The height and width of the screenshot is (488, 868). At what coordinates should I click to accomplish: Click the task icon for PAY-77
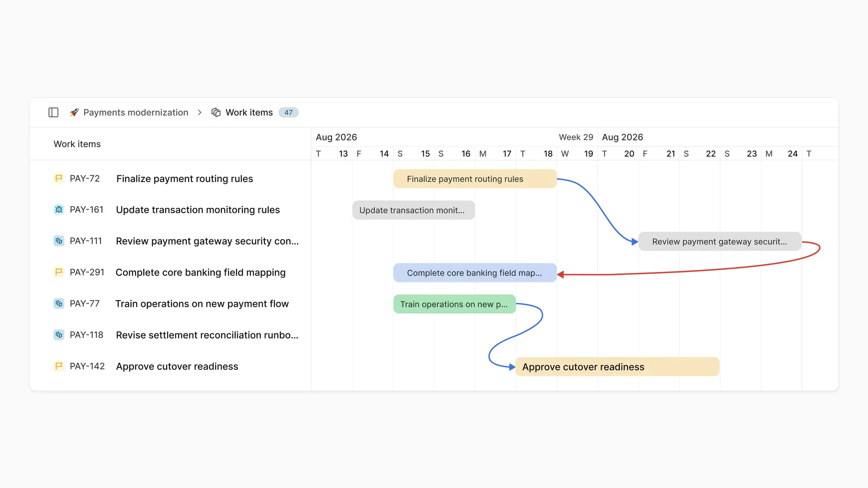tap(59, 304)
